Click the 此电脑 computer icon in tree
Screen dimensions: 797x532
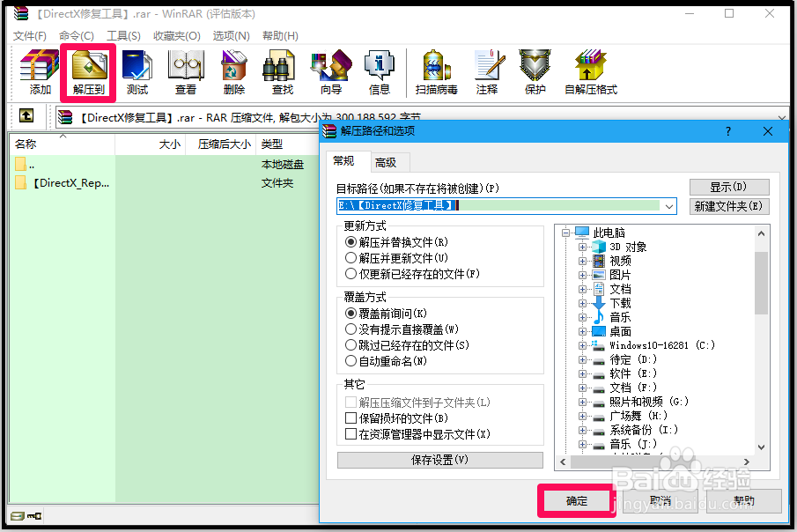click(x=582, y=233)
